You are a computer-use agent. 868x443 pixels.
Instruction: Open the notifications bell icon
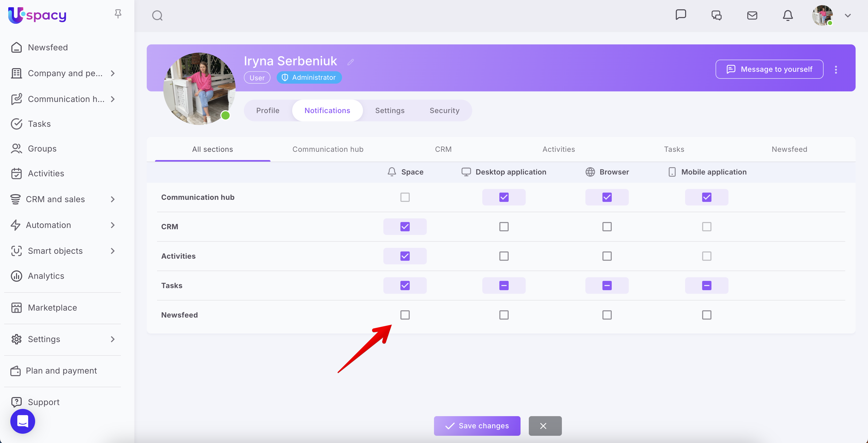tap(787, 15)
